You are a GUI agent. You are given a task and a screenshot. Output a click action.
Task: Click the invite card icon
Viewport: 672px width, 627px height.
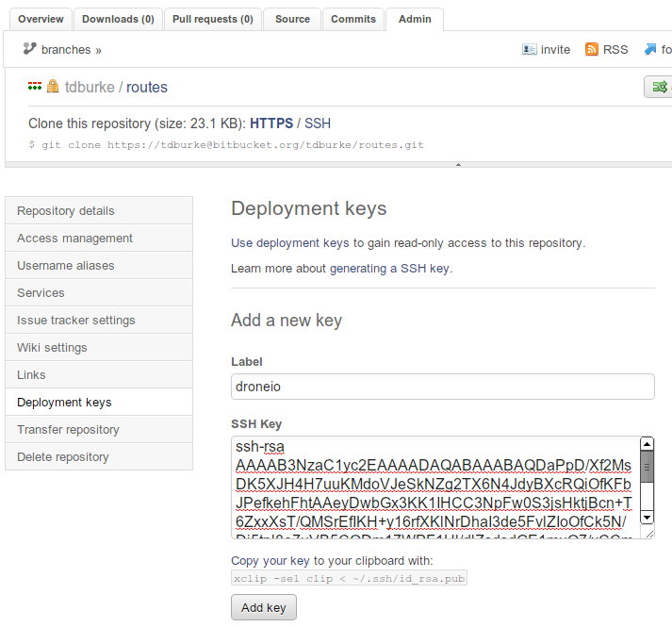coord(530,50)
